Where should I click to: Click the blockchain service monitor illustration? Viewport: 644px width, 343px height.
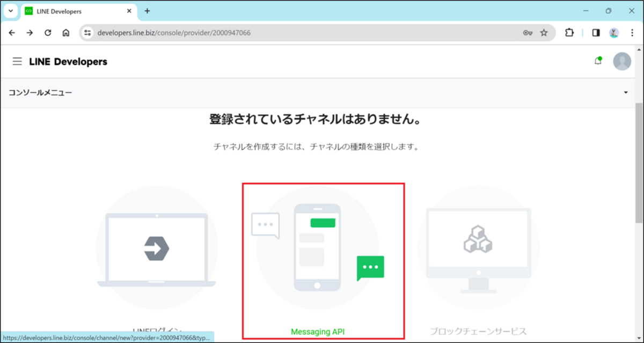click(478, 250)
